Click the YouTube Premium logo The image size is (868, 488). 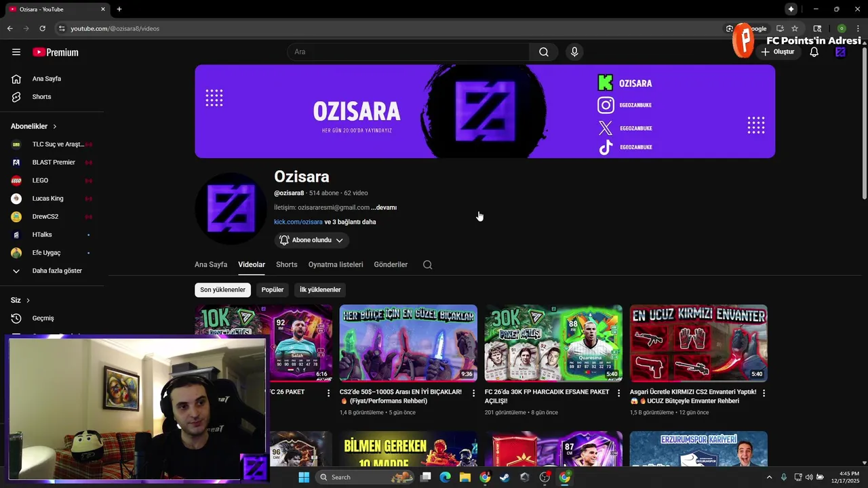(x=56, y=52)
